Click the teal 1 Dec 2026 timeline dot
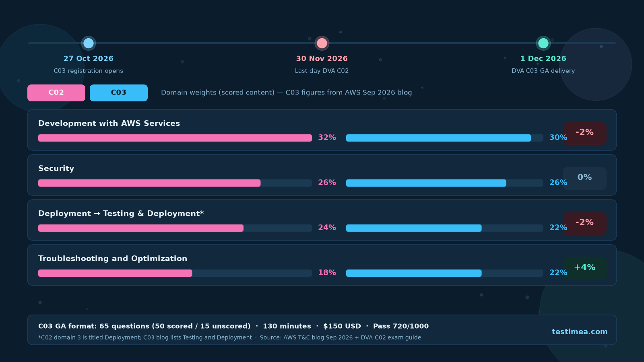 [x=543, y=43]
